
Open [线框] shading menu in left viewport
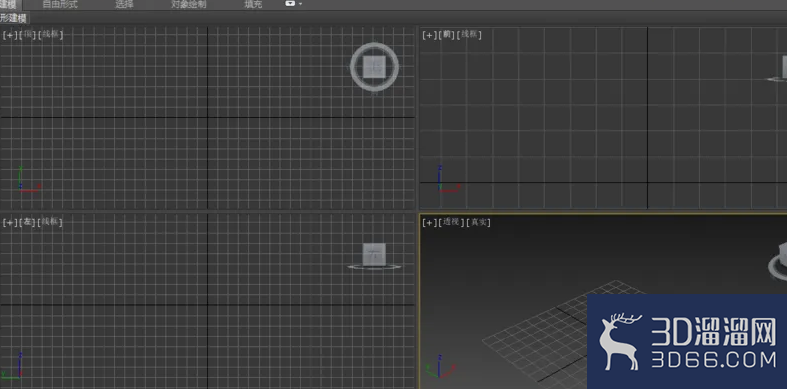pyautogui.click(x=50, y=222)
